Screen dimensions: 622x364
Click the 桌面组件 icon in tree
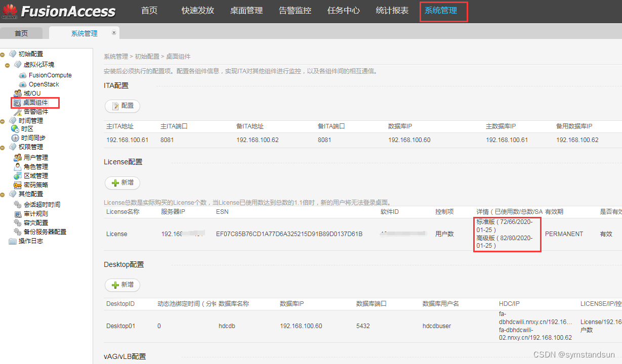pos(17,103)
